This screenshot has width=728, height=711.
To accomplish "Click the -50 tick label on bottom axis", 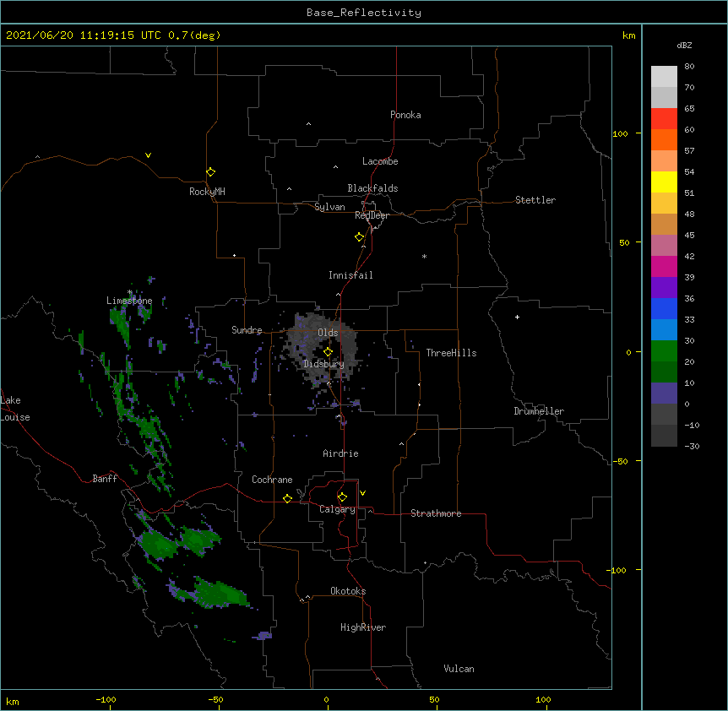I will point(215,699).
